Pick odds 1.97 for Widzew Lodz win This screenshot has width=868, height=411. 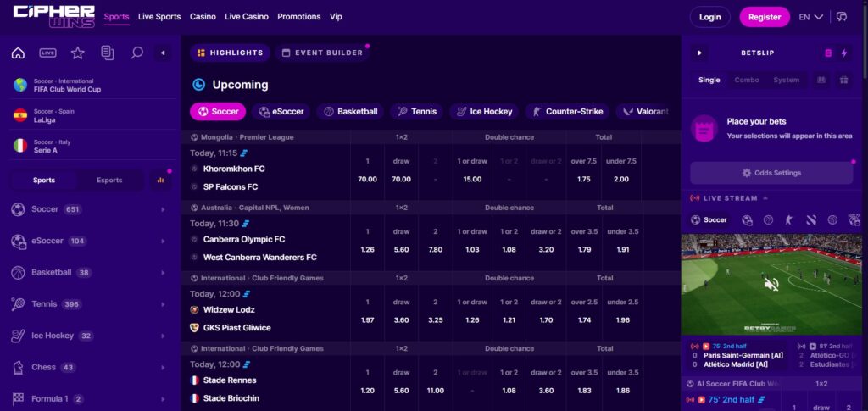pos(367,320)
